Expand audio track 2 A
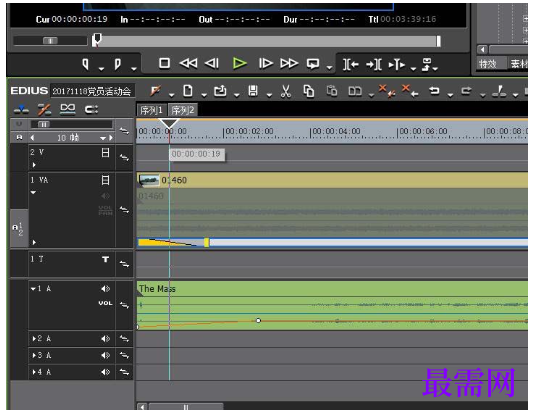Screen dimensions: 534x414 tap(34, 339)
